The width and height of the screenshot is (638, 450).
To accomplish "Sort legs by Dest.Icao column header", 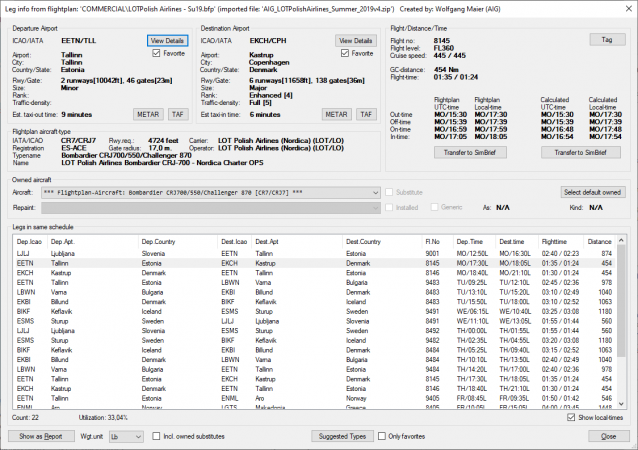I will [235, 242].
